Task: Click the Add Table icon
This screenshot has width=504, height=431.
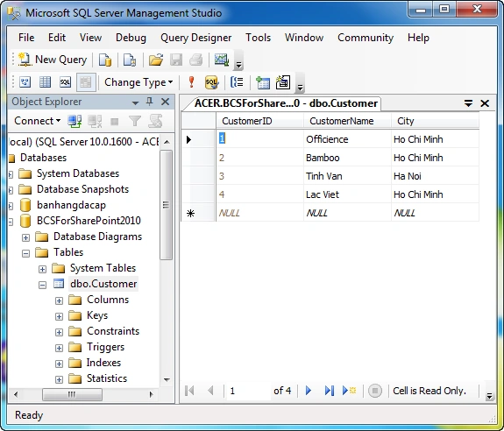Action: (263, 82)
